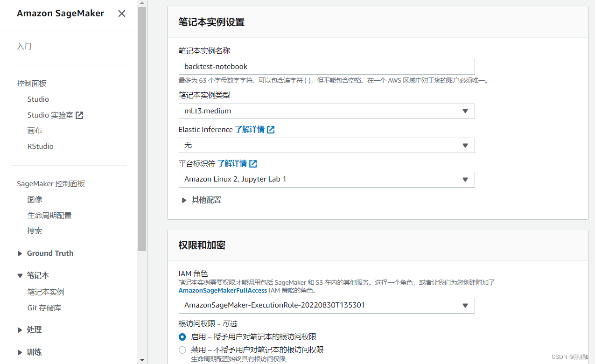Open 笔记本实例 in the sidebar
Screen dimensions: 595x364
click(x=46, y=292)
